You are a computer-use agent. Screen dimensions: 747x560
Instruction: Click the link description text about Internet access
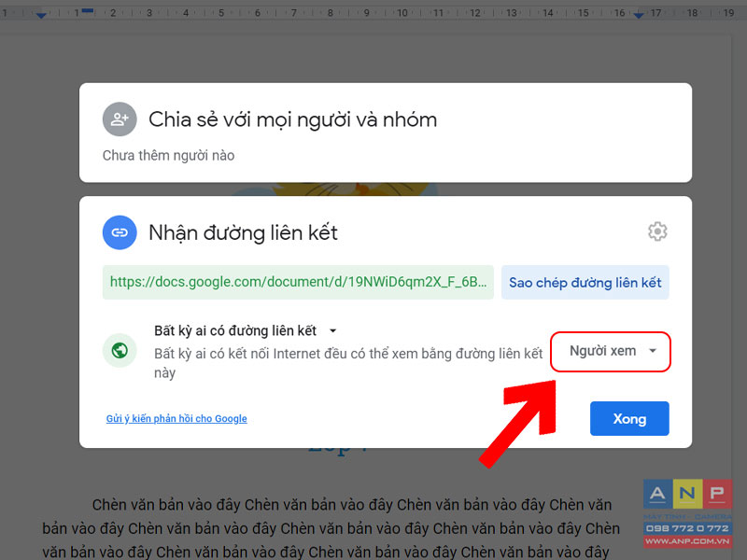point(348,363)
